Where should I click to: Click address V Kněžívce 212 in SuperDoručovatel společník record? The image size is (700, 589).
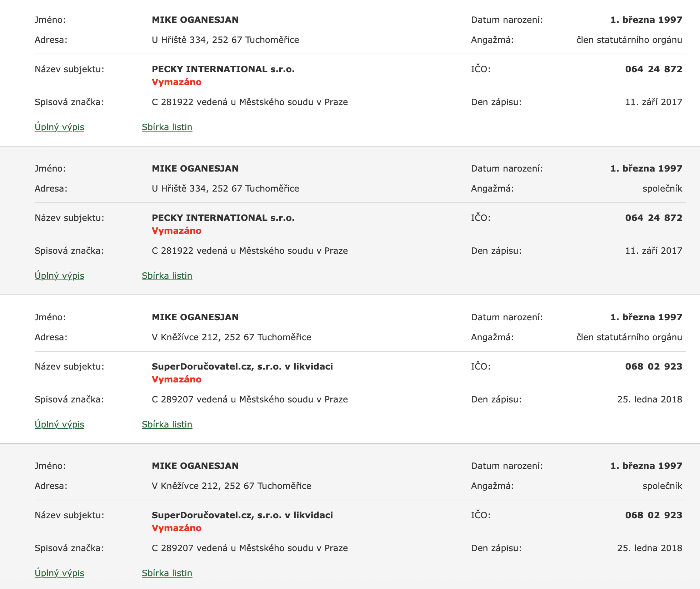231,486
